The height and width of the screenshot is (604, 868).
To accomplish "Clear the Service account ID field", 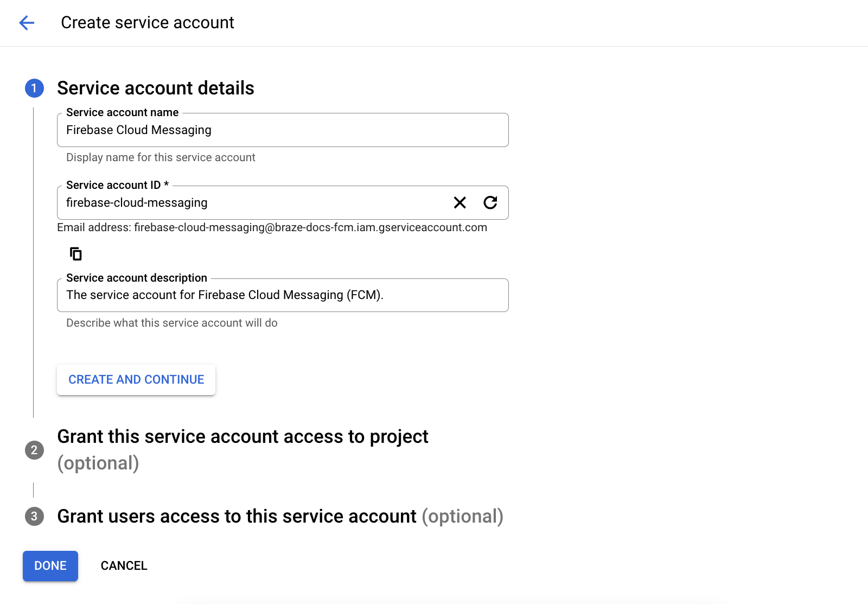I will point(459,203).
